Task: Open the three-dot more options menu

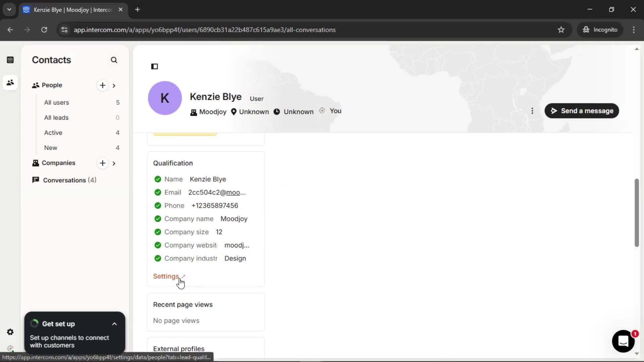Action: pyautogui.click(x=532, y=111)
